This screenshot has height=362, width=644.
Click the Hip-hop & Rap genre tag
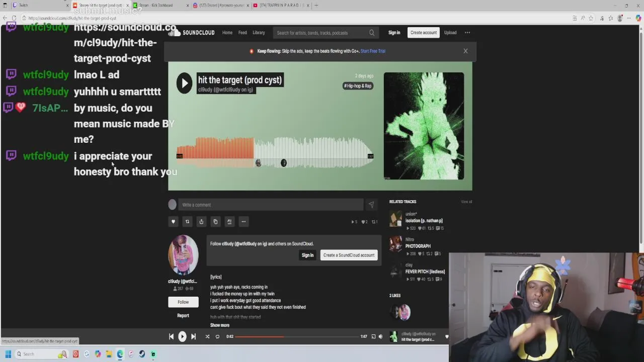pos(358,86)
